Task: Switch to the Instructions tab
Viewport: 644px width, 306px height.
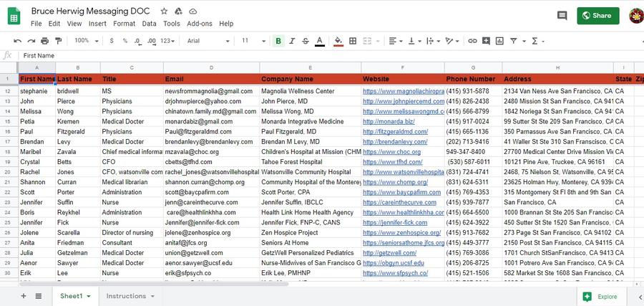Action: pos(126,296)
